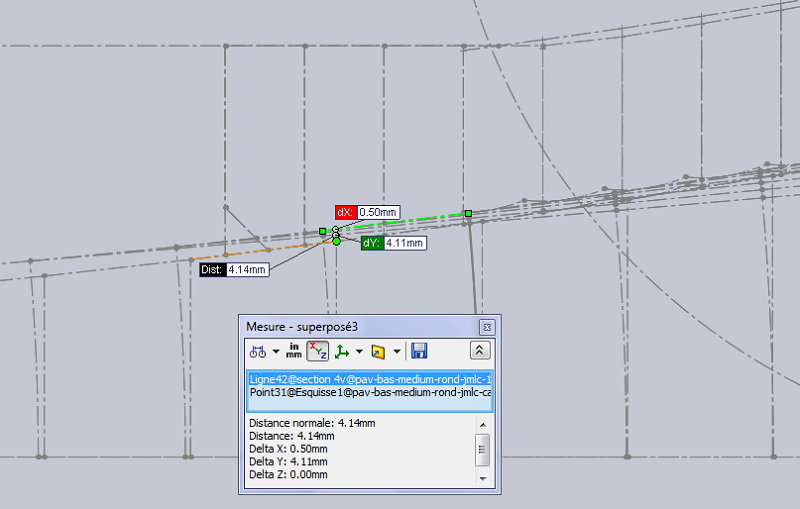
Task: Click the results scrollbar thumb
Action: (x=483, y=449)
